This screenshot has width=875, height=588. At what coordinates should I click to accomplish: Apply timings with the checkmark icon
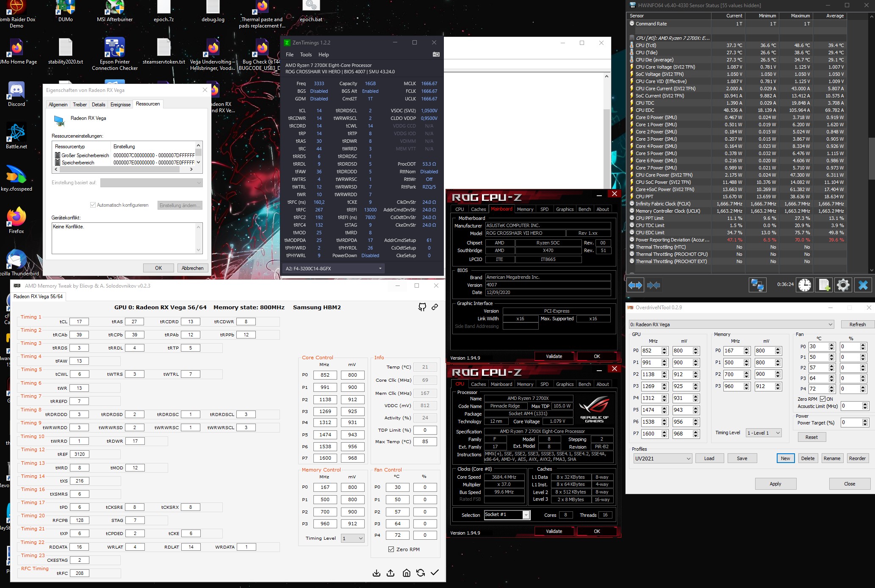click(435, 573)
